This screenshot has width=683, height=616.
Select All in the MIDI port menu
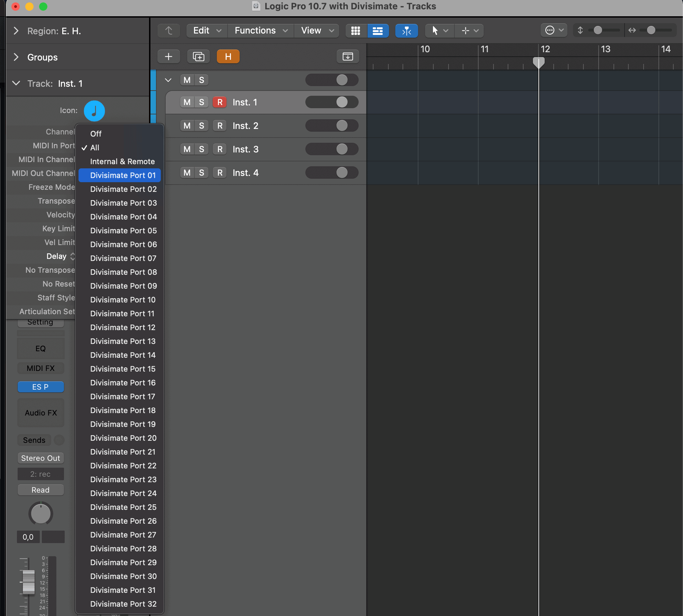coord(120,148)
